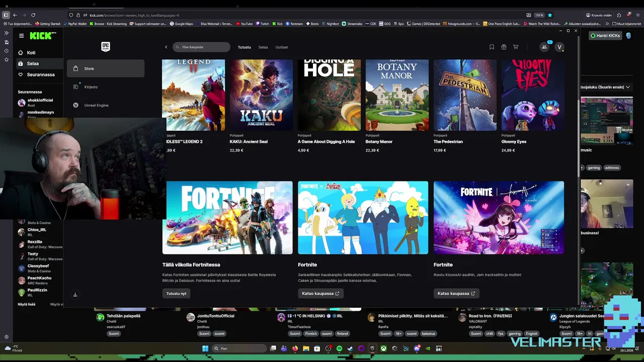Open the Epic friends icon
The width and height of the screenshot is (644, 362).
coord(544,47)
